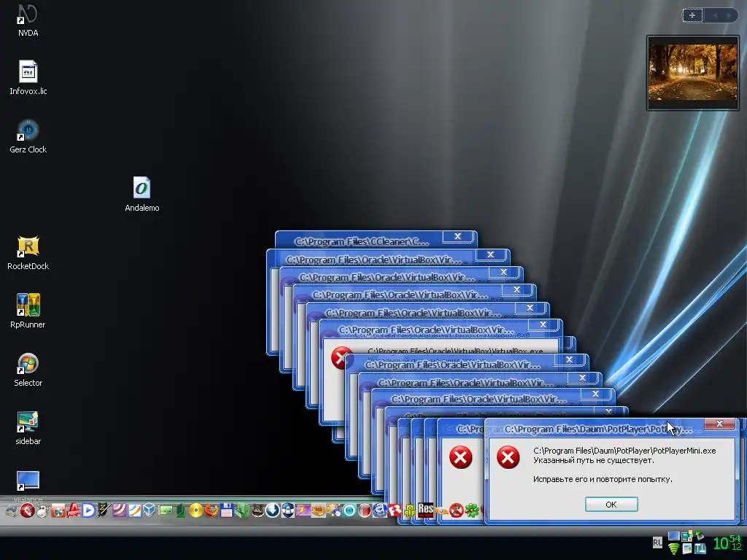Select the Andalemo desktop icon

142,194
